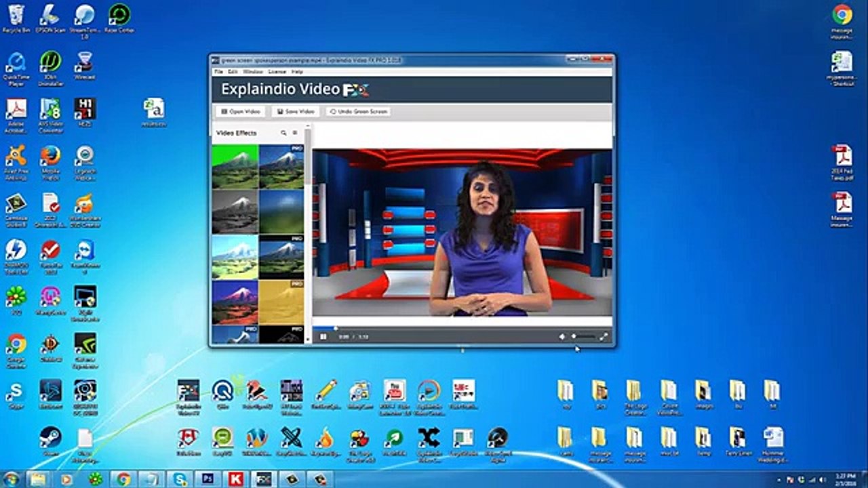Open the ICQ flower desktop icon
The height and width of the screenshot is (488, 868).
(x=16, y=300)
